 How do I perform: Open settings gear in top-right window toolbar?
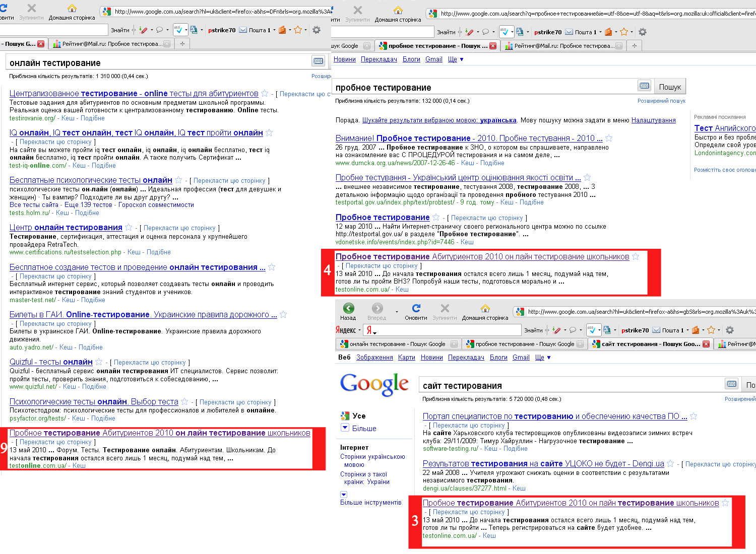tap(643, 32)
